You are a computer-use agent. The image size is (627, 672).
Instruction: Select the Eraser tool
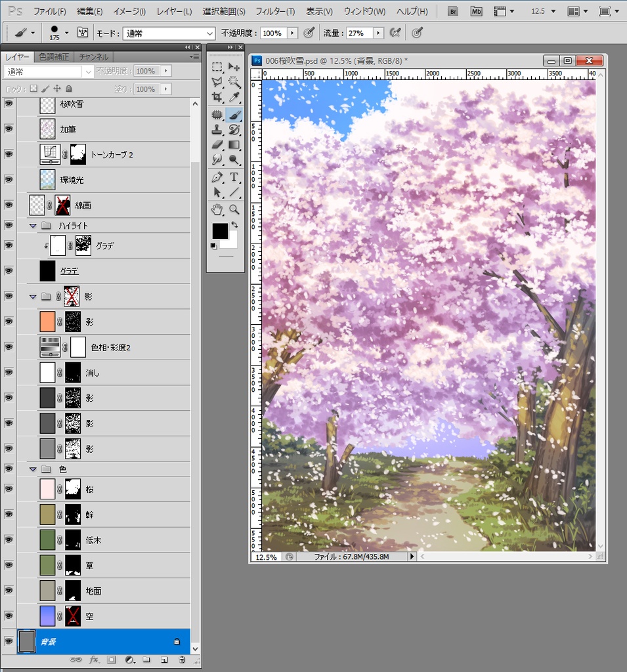pyautogui.click(x=217, y=144)
